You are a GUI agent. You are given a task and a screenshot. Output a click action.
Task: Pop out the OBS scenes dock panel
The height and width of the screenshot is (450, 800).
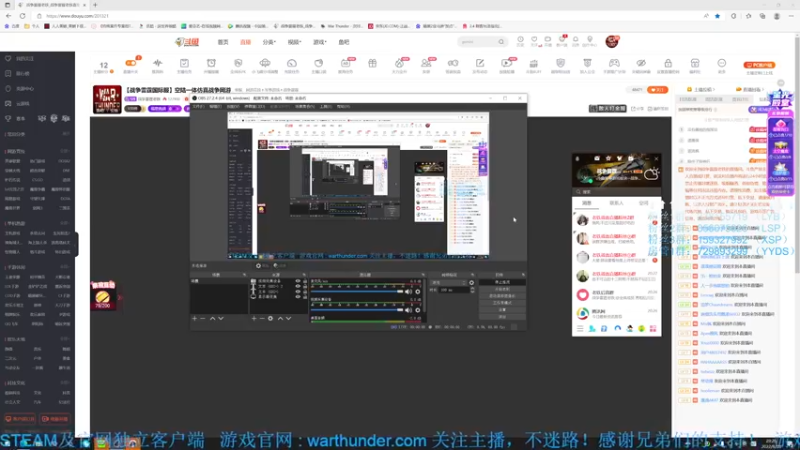click(244, 274)
